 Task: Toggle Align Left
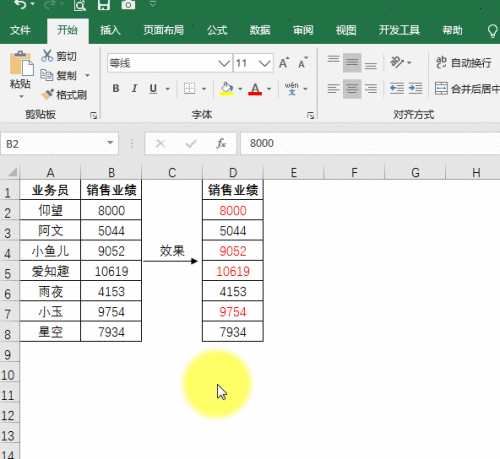click(x=333, y=89)
